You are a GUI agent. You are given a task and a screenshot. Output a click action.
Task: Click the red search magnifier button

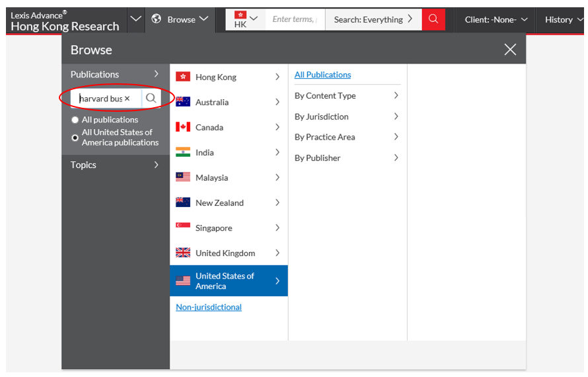(433, 19)
